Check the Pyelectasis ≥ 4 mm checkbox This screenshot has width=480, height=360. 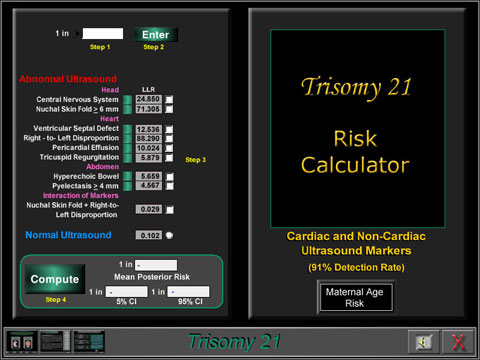169,186
